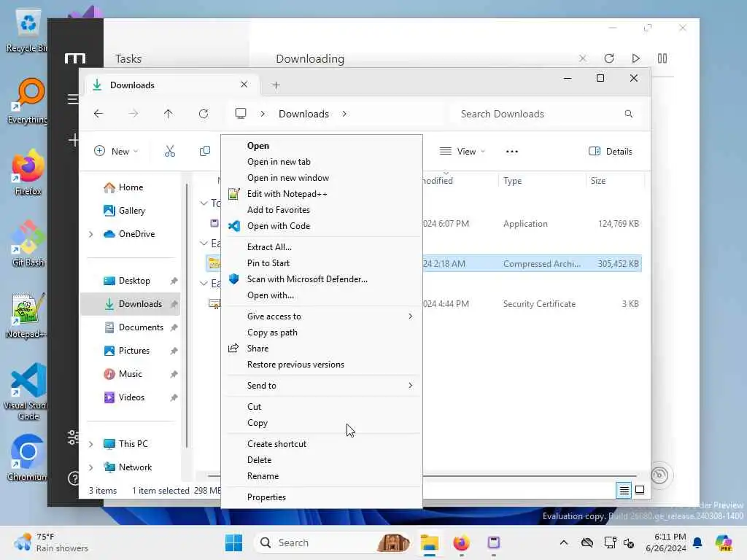Click the Firefox taskbar icon
Image resolution: width=747 pixels, height=560 pixels.
[x=461, y=542]
